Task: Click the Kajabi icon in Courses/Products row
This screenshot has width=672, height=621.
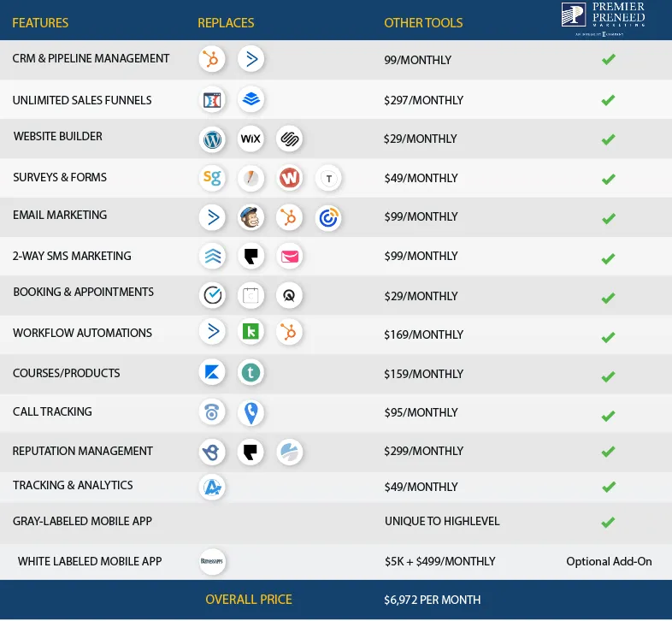Action: (x=212, y=372)
